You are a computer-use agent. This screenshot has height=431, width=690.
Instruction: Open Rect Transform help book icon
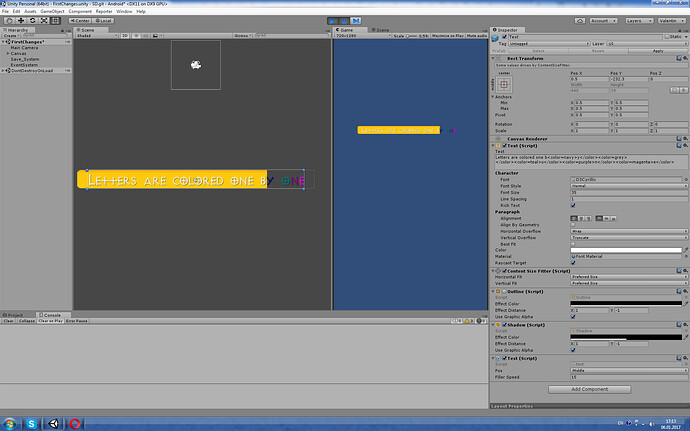pos(679,58)
